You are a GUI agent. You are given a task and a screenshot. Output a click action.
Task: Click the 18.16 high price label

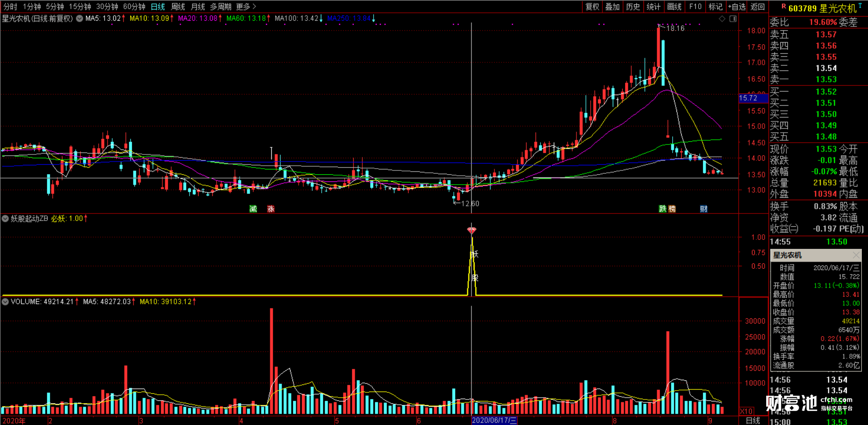676,28
